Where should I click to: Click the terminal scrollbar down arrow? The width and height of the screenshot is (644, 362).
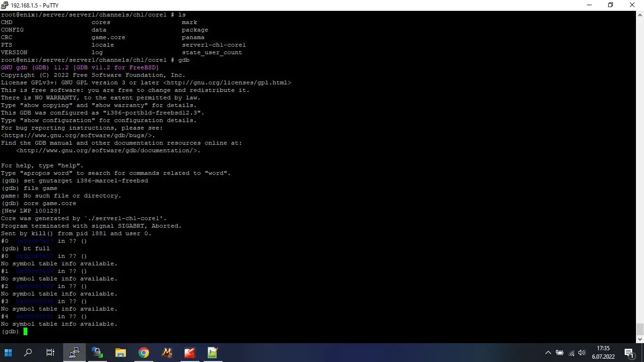(640, 339)
